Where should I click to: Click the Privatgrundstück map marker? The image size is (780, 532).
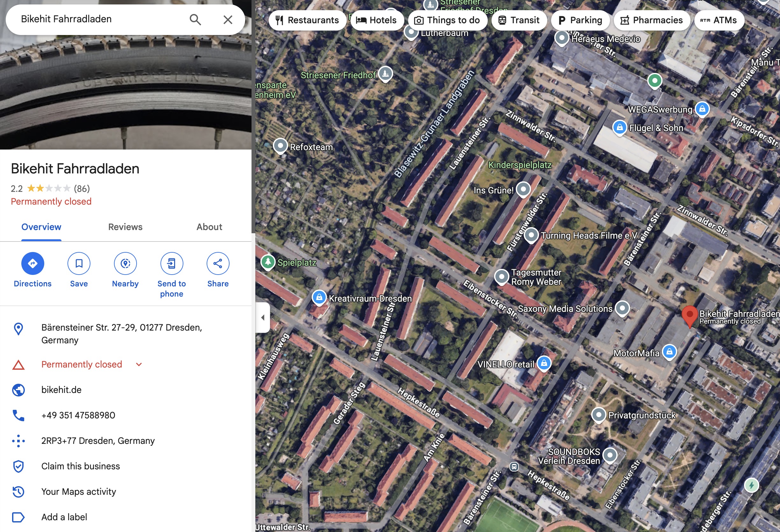point(599,415)
